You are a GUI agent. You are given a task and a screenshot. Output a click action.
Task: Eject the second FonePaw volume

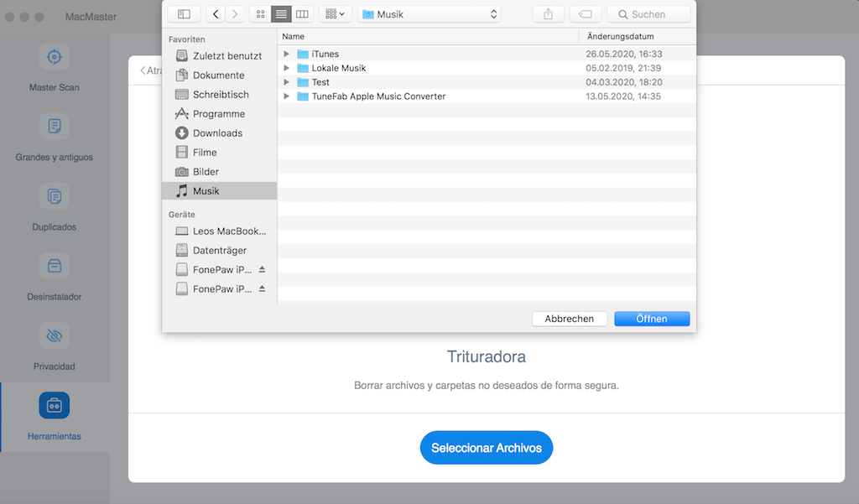(x=262, y=288)
